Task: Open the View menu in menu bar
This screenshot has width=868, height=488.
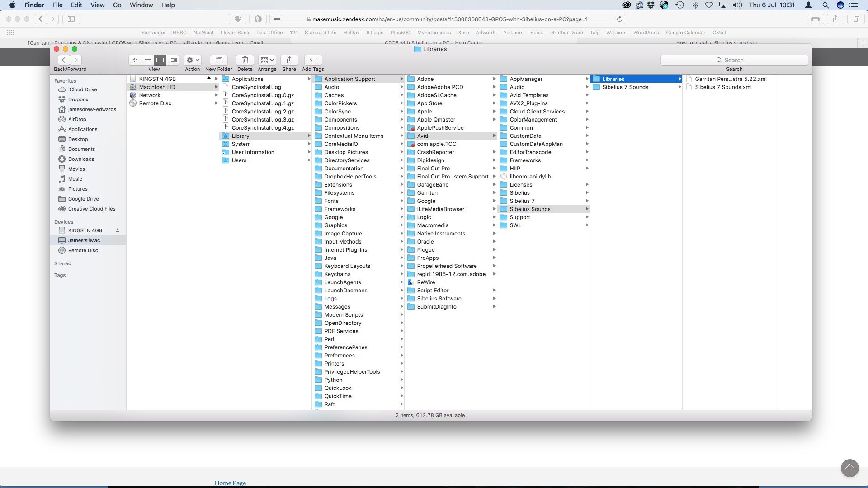Action: click(x=97, y=5)
